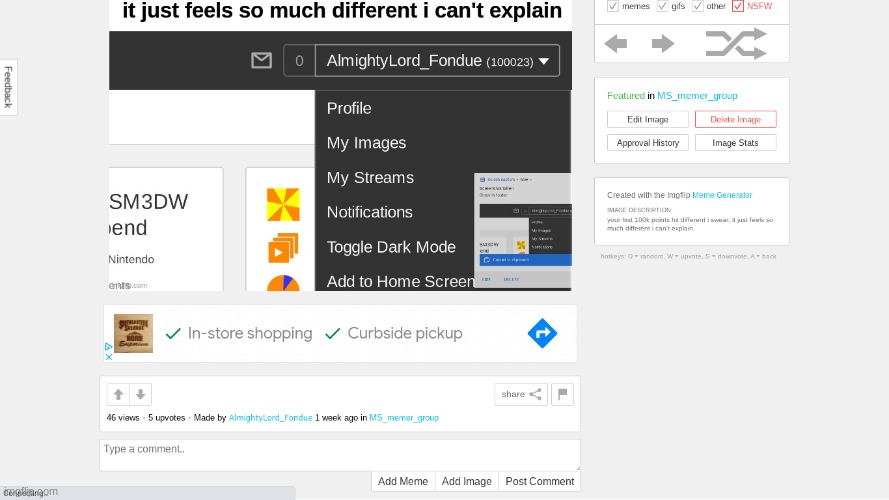Open the share options menu
This screenshot has width=889, height=500.
click(521, 394)
